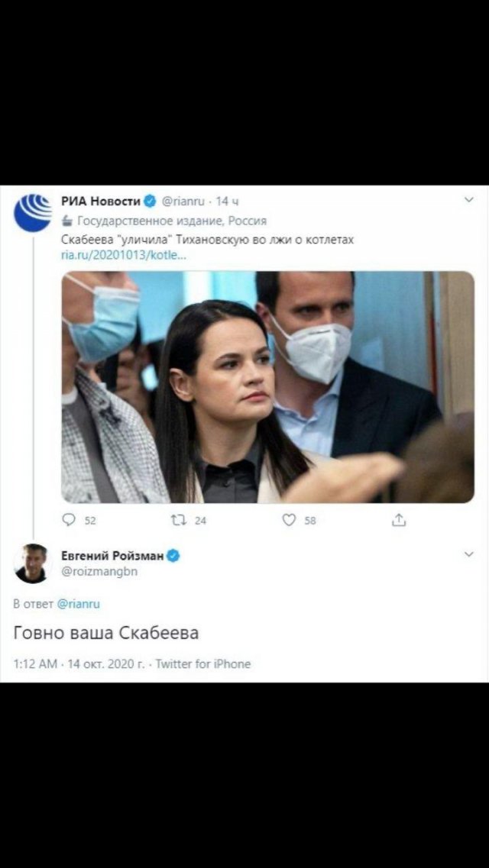This screenshot has width=489, height=868.
Task: Expand the chevron menu on РИА Новости tweet
Action: tap(468, 200)
